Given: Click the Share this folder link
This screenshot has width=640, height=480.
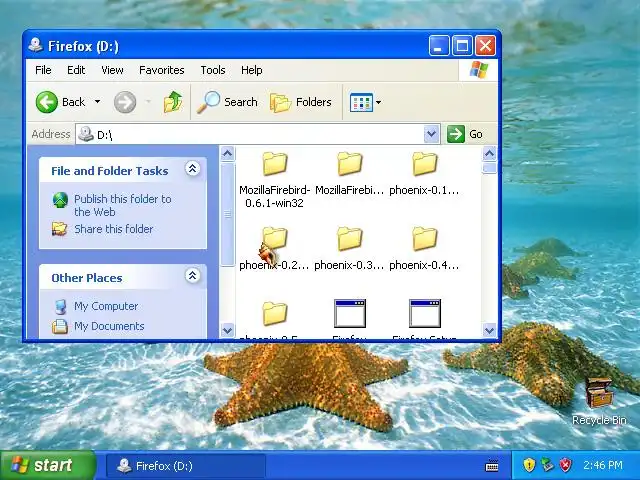Looking at the screenshot, I should [113, 229].
